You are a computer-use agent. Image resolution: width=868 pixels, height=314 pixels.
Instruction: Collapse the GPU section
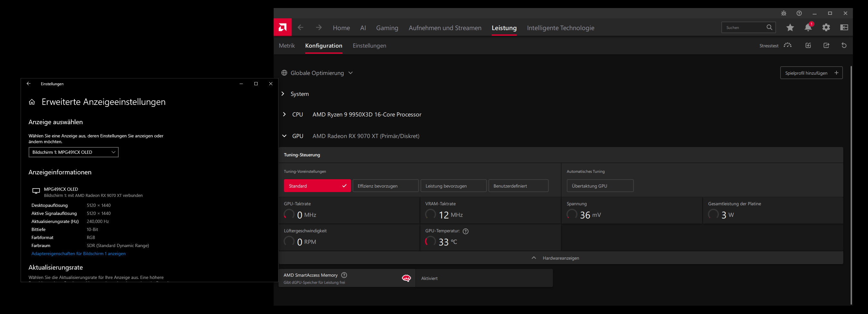click(284, 136)
